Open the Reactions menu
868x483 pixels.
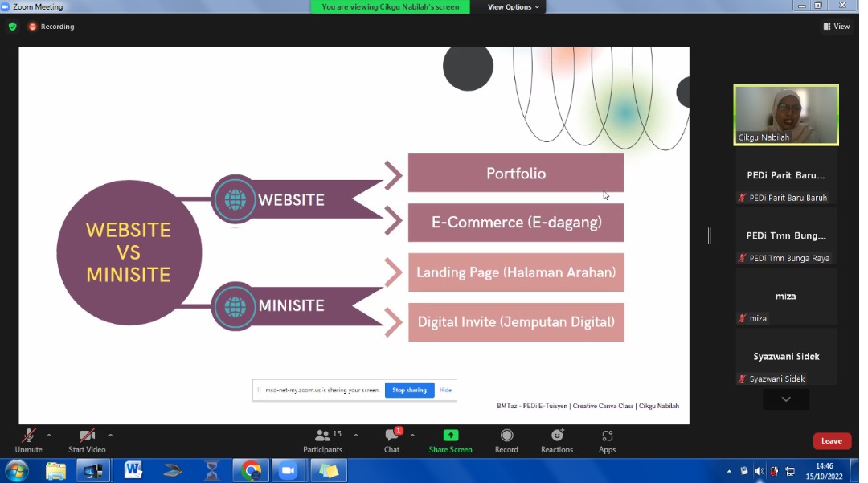tap(556, 440)
